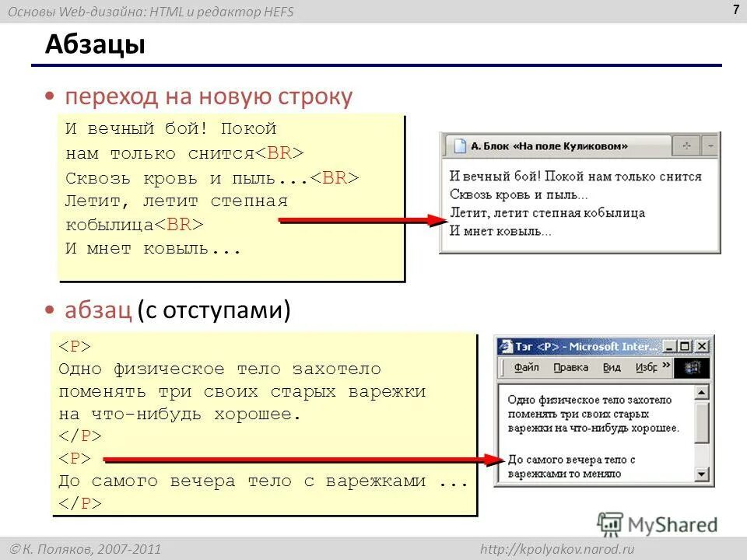Click the small dash button at the tab bar's end
The image size is (747, 560).
(x=710, y=145)
